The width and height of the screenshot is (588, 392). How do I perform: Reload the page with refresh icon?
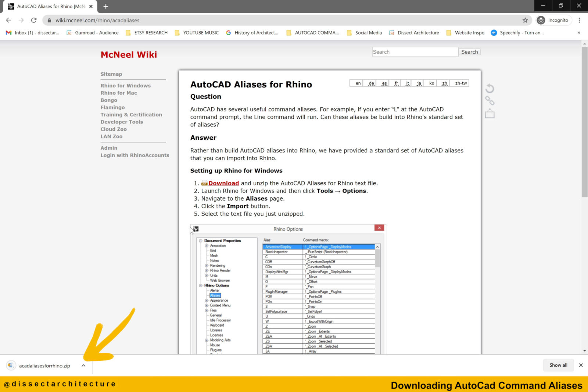click(x=34, y=20)
